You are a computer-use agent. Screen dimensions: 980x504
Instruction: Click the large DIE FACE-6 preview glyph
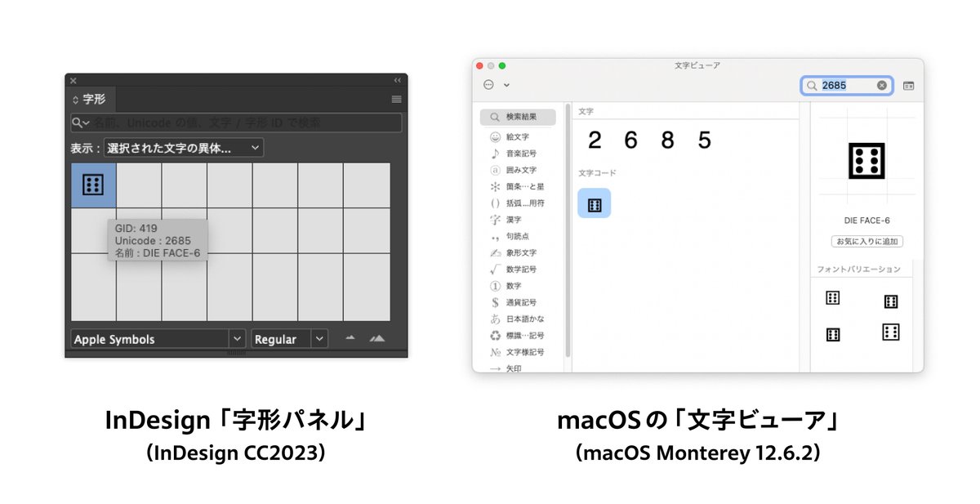coord(867,161)
